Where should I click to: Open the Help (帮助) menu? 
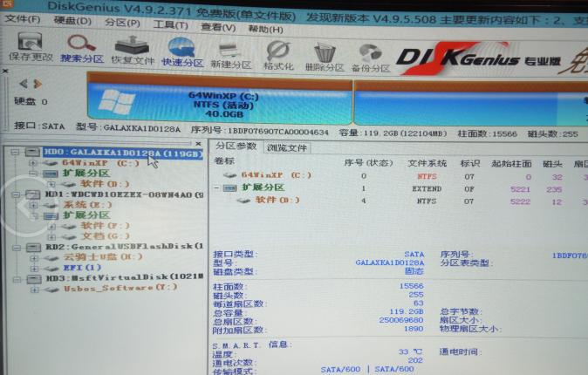pos(265,29)
